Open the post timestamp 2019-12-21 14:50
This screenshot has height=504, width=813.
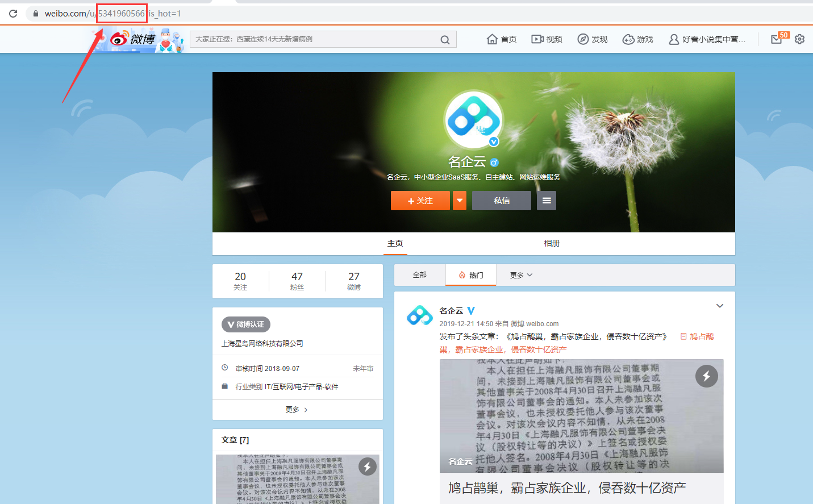coord(466,324)
